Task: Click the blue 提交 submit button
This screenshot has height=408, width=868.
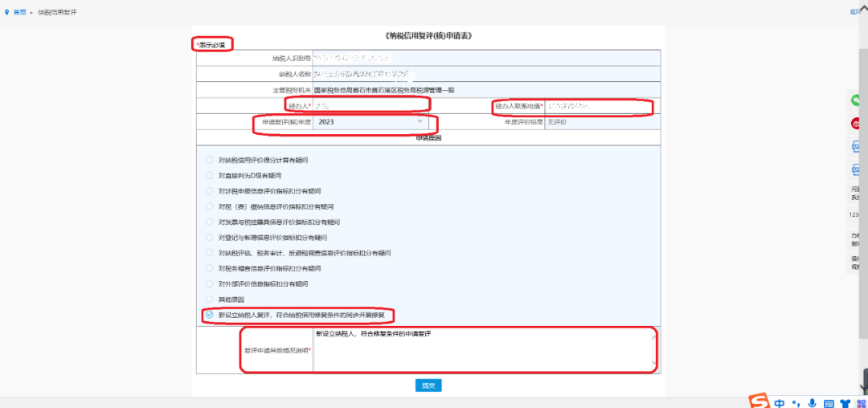Action: [428, 386]
